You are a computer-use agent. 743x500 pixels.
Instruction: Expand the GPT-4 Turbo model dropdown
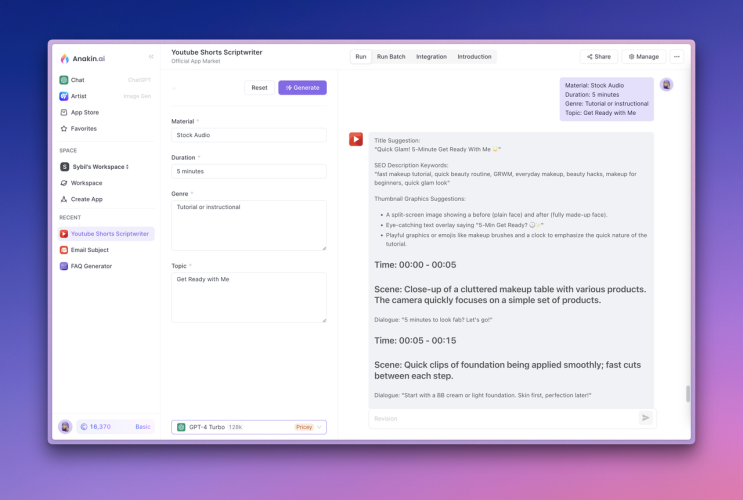coord(249,427)
